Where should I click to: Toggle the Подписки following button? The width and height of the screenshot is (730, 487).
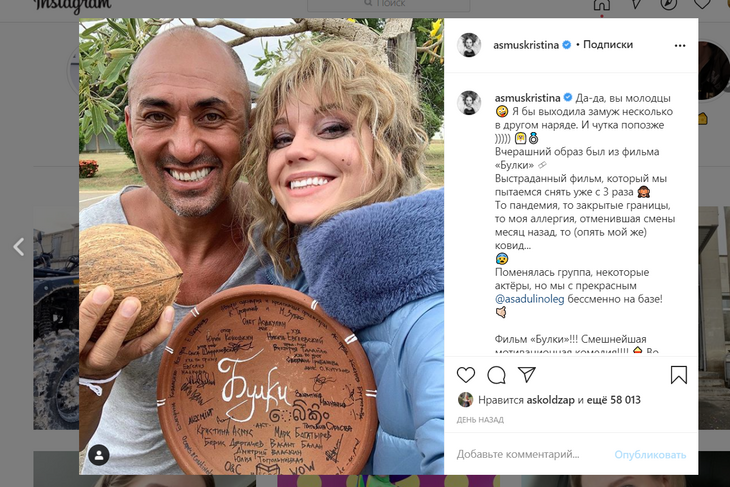(x=608, y=45)
